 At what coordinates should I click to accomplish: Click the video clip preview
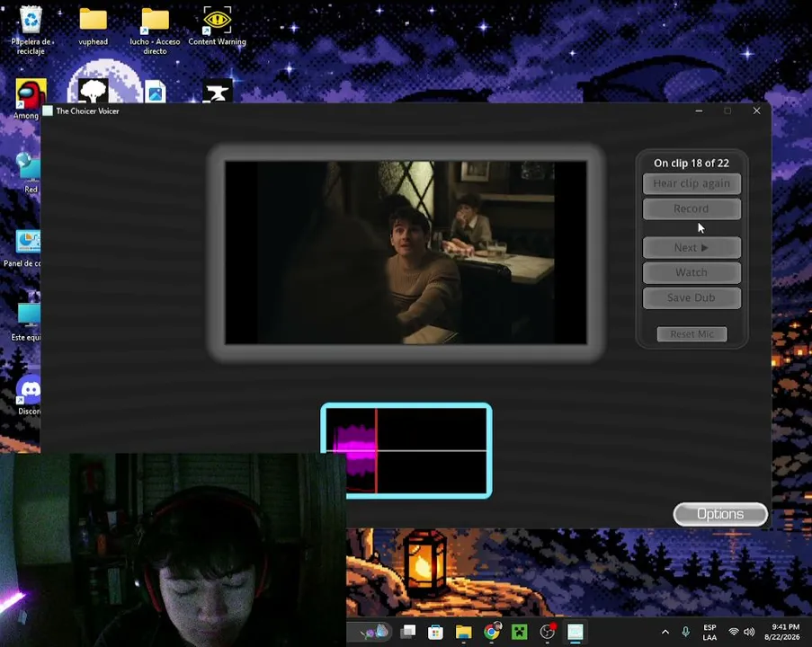coord(406,253)
